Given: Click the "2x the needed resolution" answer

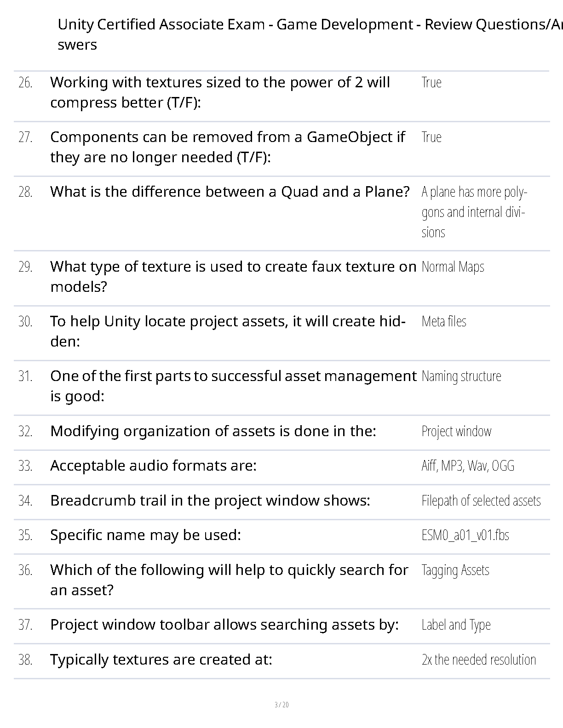Looking at the screenshot, I should (479, 660).
